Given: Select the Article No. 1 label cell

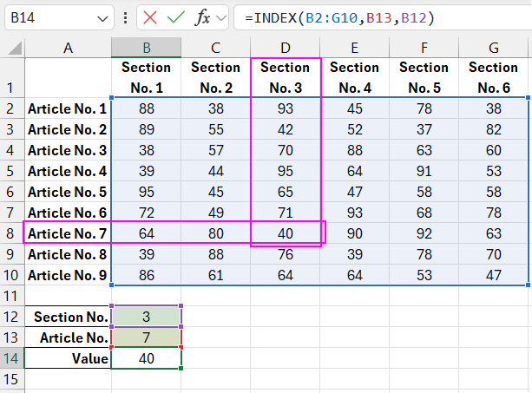Looking at the screenshot, I should [x=68, y=108].
